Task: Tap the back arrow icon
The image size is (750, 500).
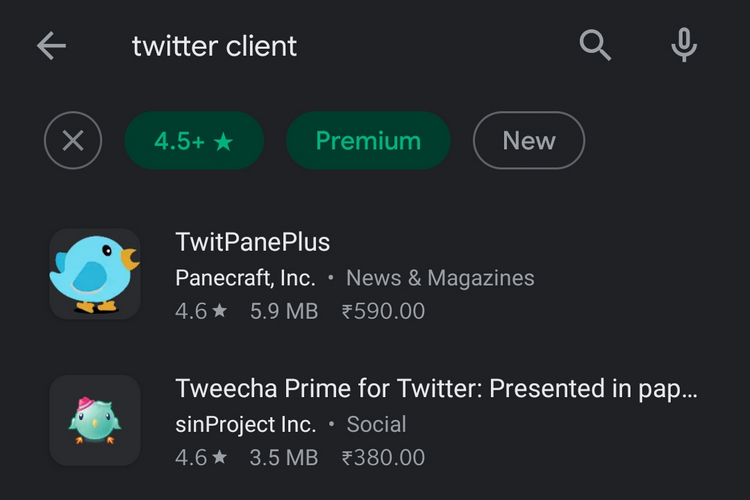Action: tap(51, 46)
